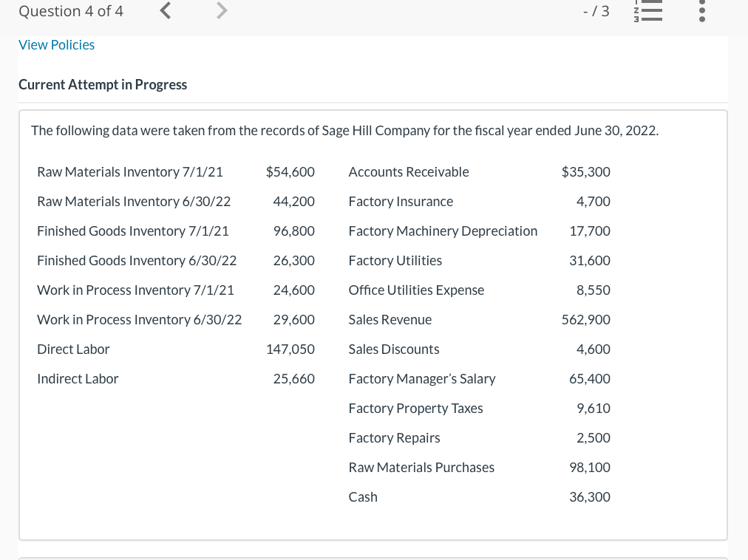Click the Indirect Labor label
Image resolution: width=748 pixels, height=560 pixels.
pyautogui.click(x=78, y=379)
